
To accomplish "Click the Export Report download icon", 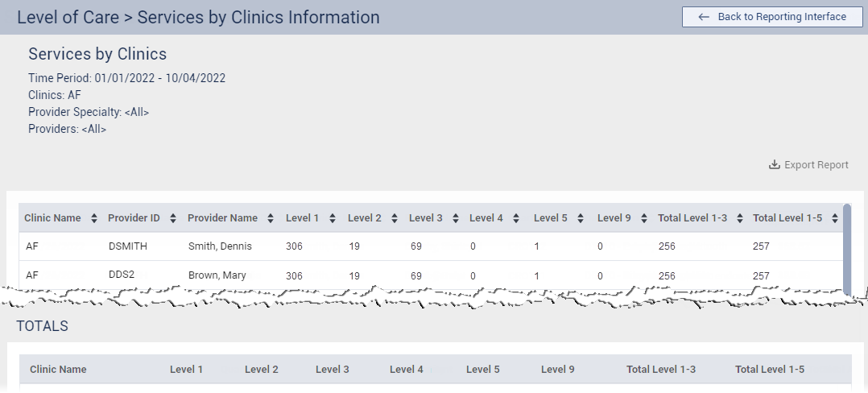I will pyautogui.click(x=775, y=165).
